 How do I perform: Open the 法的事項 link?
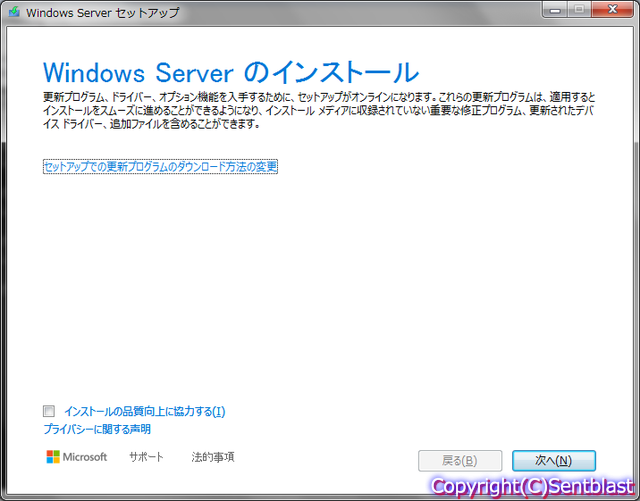[213, 457]
